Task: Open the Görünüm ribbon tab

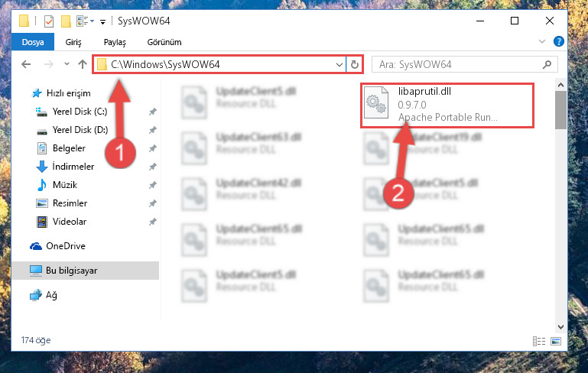Action: 164,42
